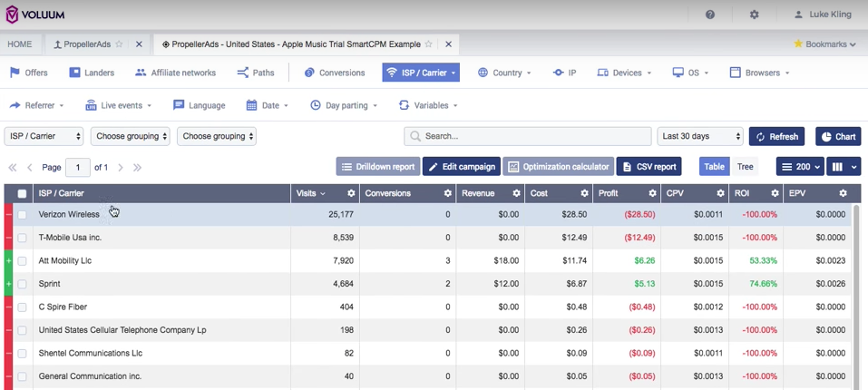Open the first ISP / Carrier grouping select

[x=44, y=136]
